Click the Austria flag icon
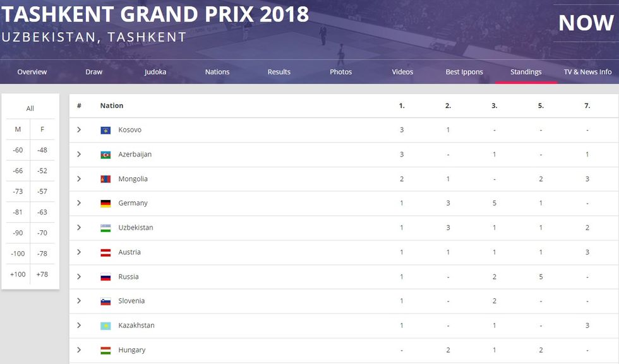Viewport: 619px width, 364px height. pyautogui.click(x=105, y=252)
